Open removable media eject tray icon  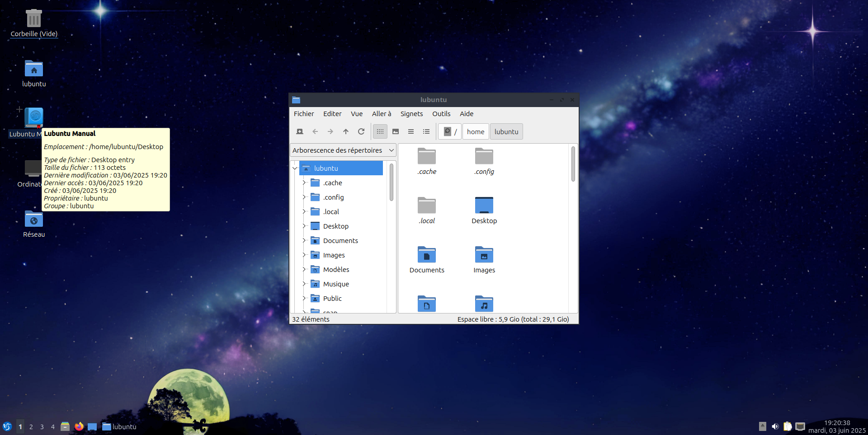point(763,426)
